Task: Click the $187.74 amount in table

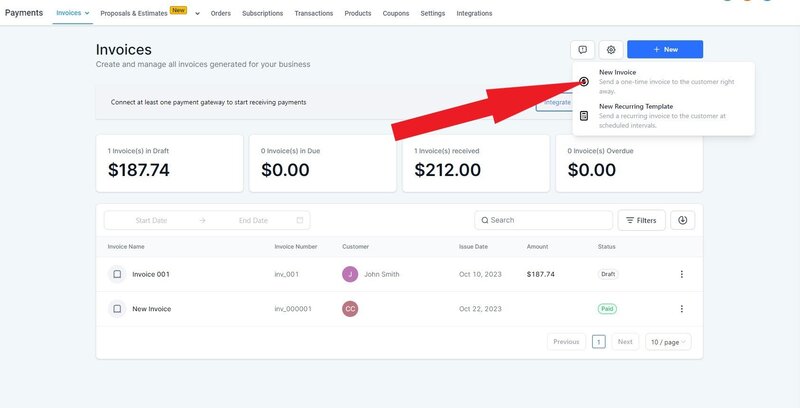Action: 540,274
